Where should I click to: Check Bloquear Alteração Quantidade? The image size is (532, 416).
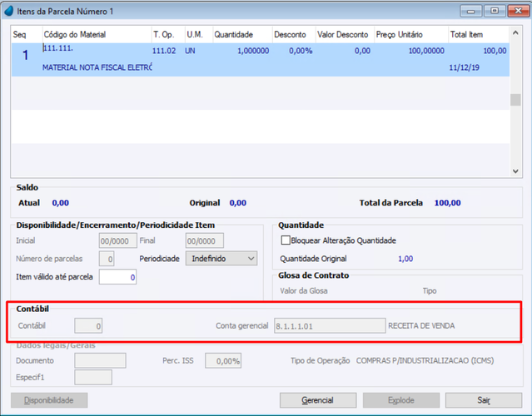tap(286, 240)
